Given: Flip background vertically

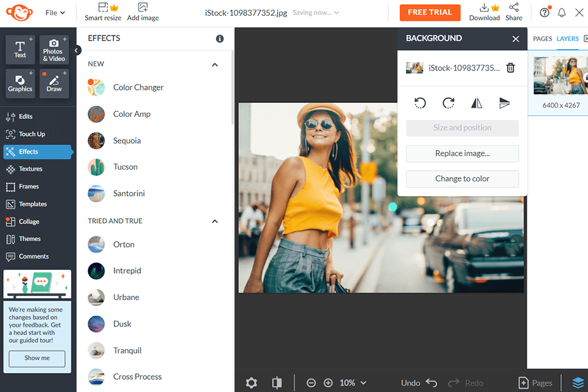Looking at the screenshot, I should pyautogui.click(x=505, y=103).
